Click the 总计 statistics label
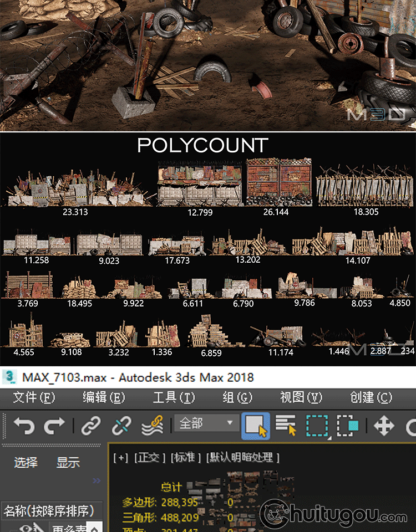This screenshot has height=532, width=416. point(171,487)
